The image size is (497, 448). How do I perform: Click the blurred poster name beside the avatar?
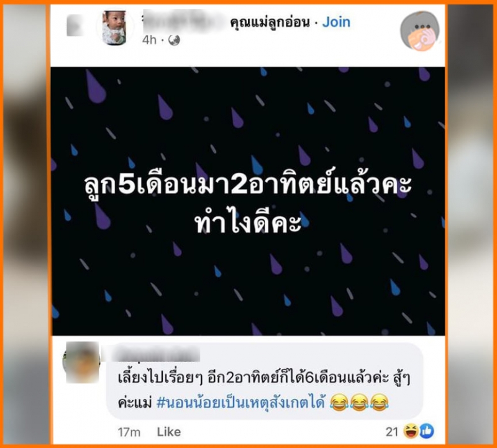(x=185, y=21)
